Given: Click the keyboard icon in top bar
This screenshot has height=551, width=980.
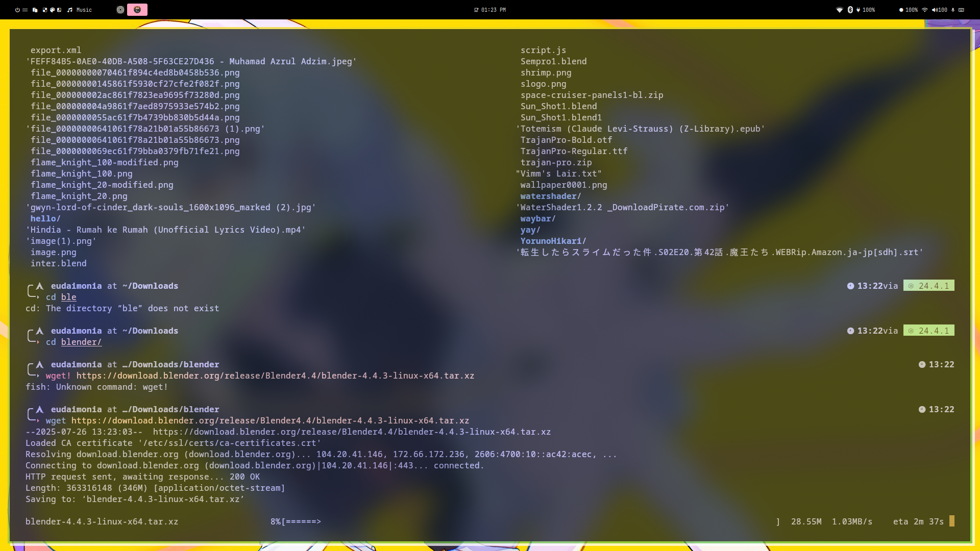Looking at the screenshot, I should (x=961, y=10).
